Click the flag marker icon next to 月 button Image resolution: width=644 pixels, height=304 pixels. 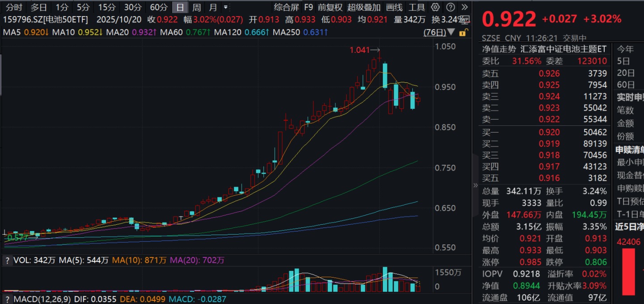coord(226,7)
